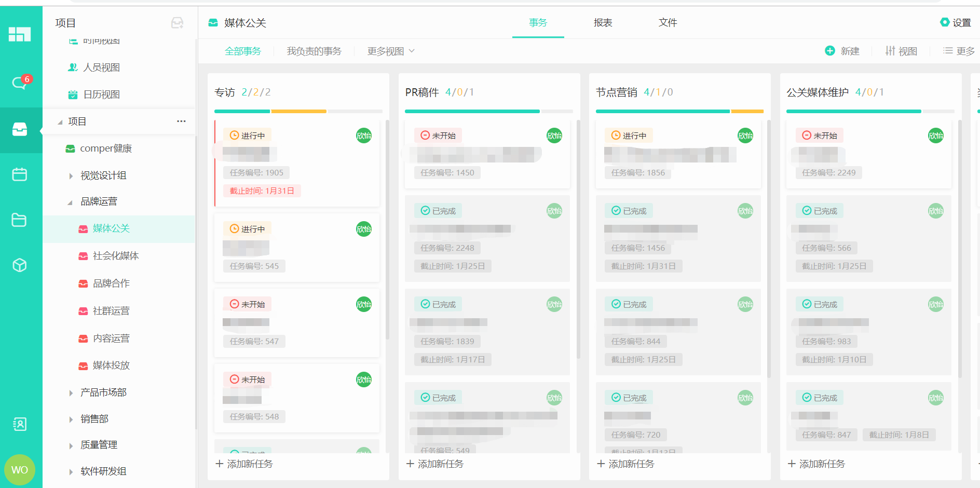Add new task in 公关媒体维护 column
The height and width of the screenshot is (488, 980).
[x=816, y=464]
